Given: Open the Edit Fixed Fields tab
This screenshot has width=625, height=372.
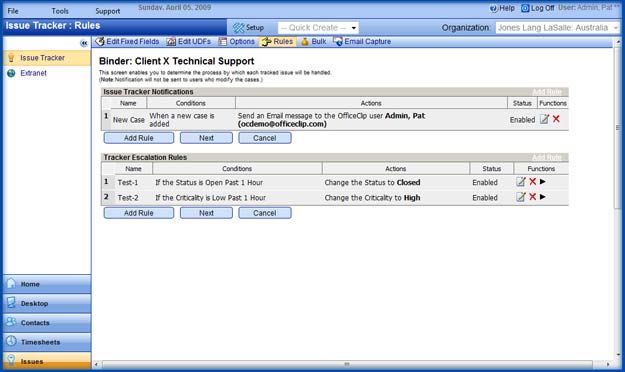Looking at the screenshot, I should pos(132,41).
